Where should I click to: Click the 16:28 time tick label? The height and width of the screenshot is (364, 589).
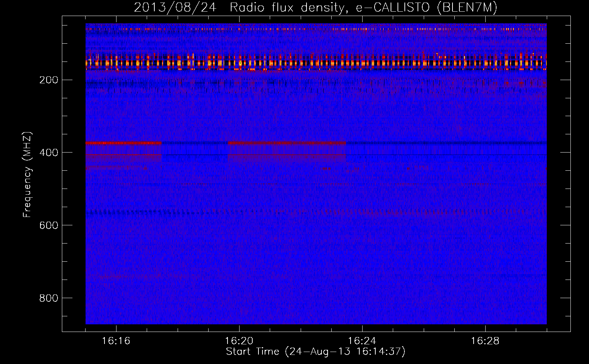click(x=485, y=341)
